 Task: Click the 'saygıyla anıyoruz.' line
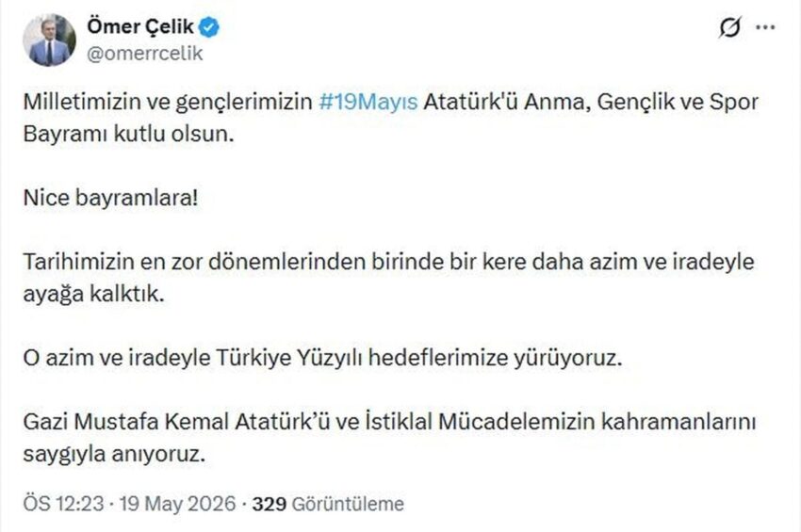[114, 454]
